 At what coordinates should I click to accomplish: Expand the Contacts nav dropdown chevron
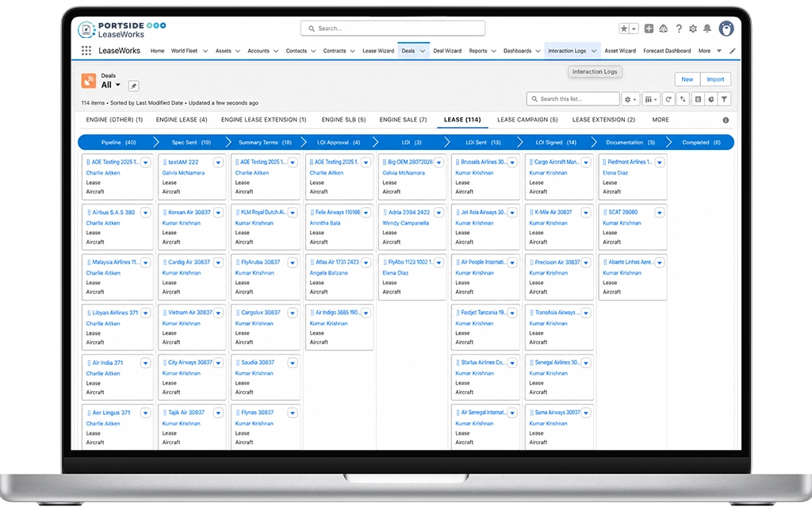pos(313,52)
